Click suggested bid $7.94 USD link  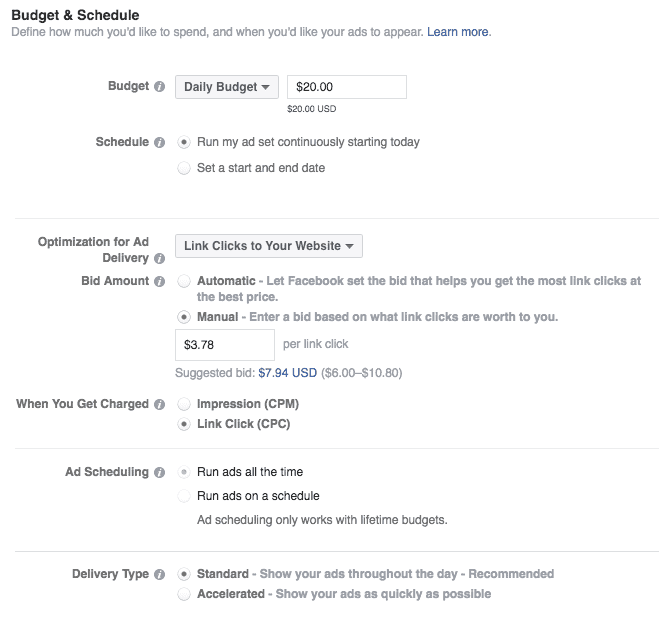click(287, 373)
